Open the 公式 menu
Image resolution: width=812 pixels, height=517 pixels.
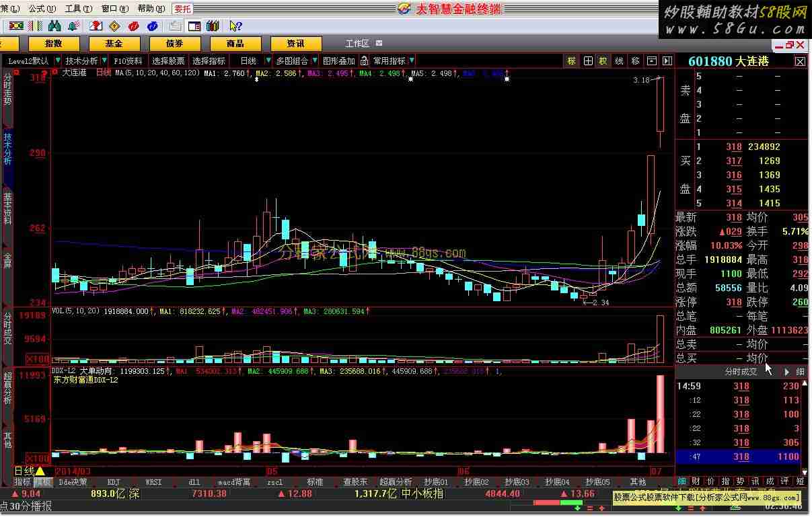click(x=41, y=9)
